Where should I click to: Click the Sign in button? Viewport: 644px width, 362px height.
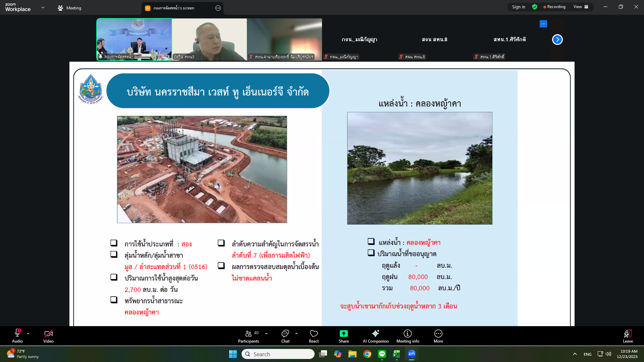point(518,7)
